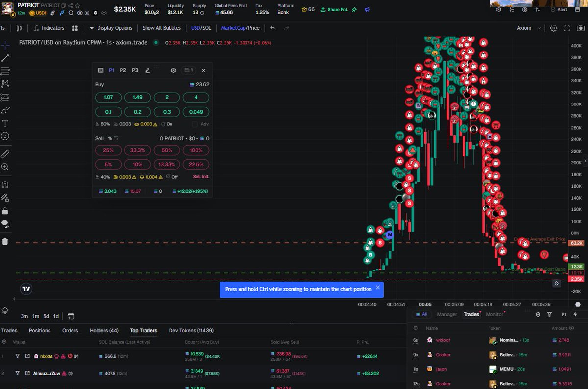This screenshot has width=588, height=389.
Task: Open the emoji sticker tool
Action: click(5, 136)
